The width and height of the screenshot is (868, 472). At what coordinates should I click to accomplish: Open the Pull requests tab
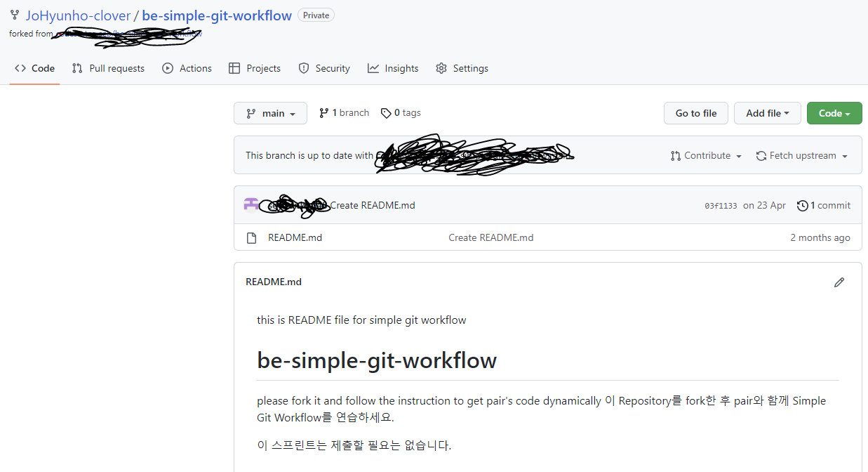coord(109,68)
